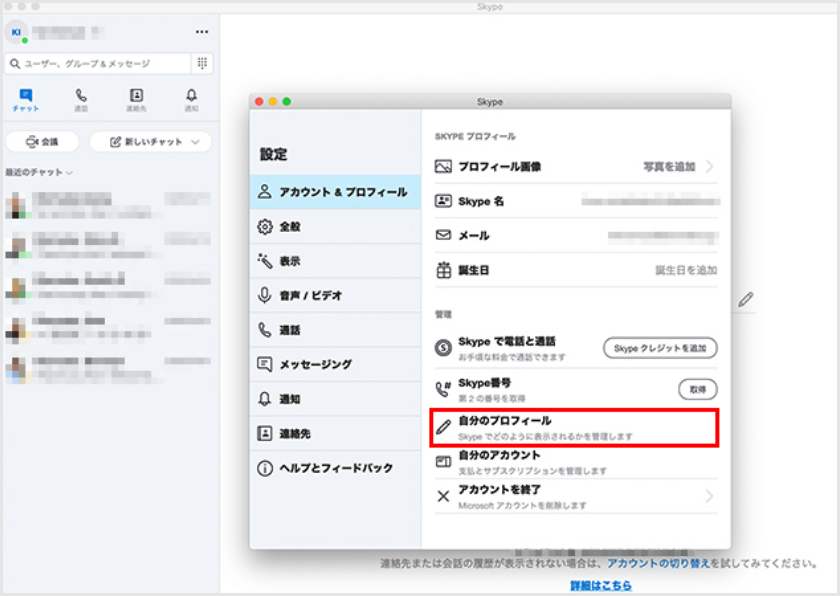
Task: Open 表示 settings category
Action: click(335, 261)
